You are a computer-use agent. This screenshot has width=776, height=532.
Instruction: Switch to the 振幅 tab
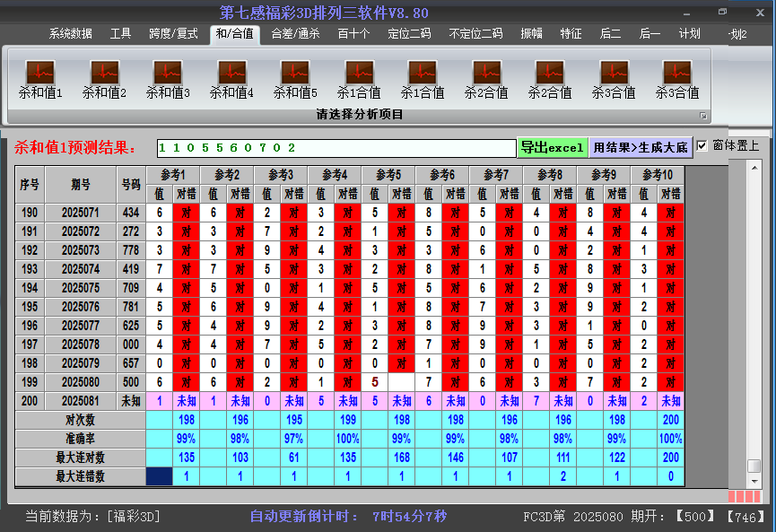click(531, 34)
